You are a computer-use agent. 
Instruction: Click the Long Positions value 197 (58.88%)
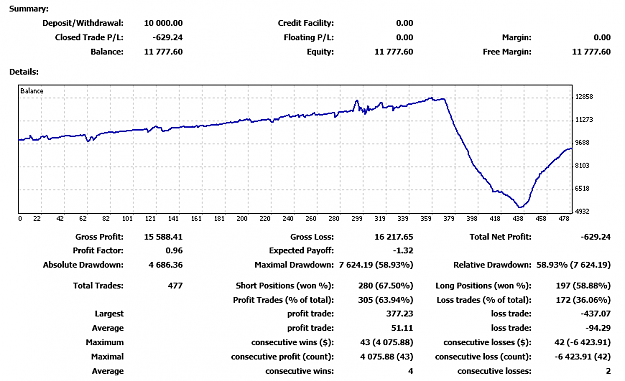(583, 286)
